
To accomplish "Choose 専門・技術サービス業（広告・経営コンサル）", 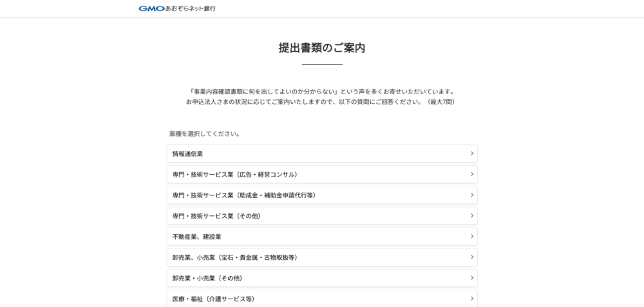I will pos(322,174).
